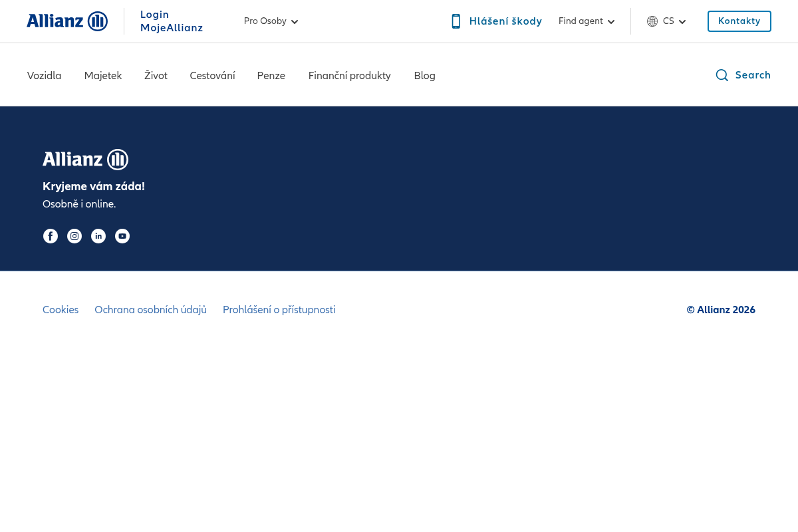Open the LinkedIn social icon
This screenshot has height=532, width=798.
click(x=98, y=236)
